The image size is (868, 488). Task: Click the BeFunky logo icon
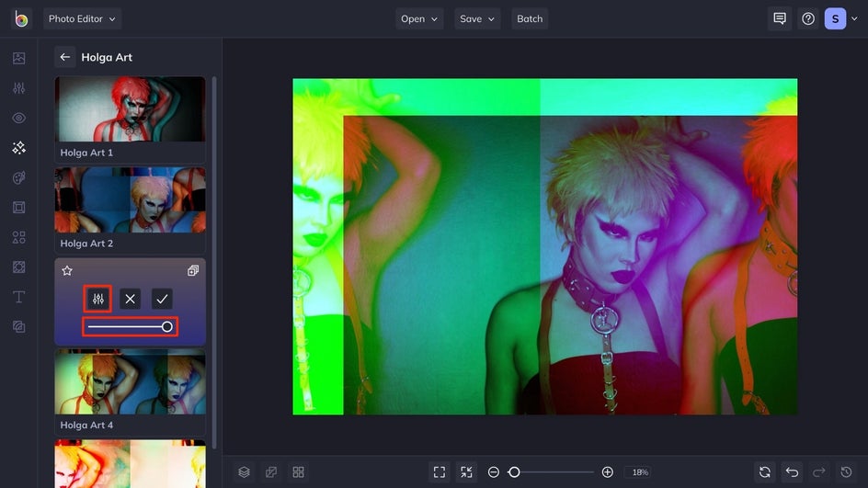coord(21,18)
